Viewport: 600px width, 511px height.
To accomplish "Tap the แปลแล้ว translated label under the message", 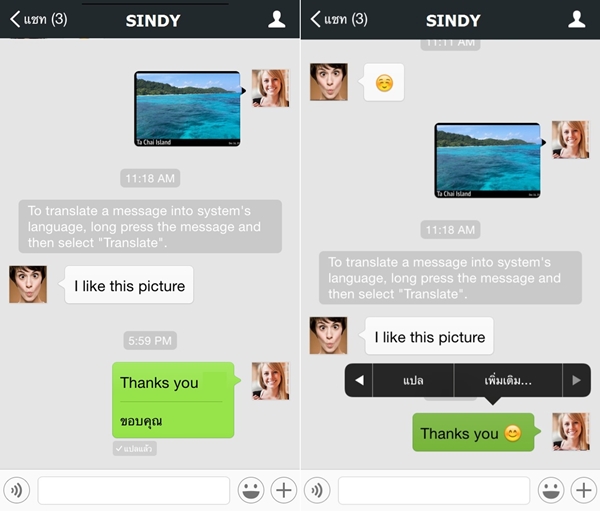I will tap(135, 449).
